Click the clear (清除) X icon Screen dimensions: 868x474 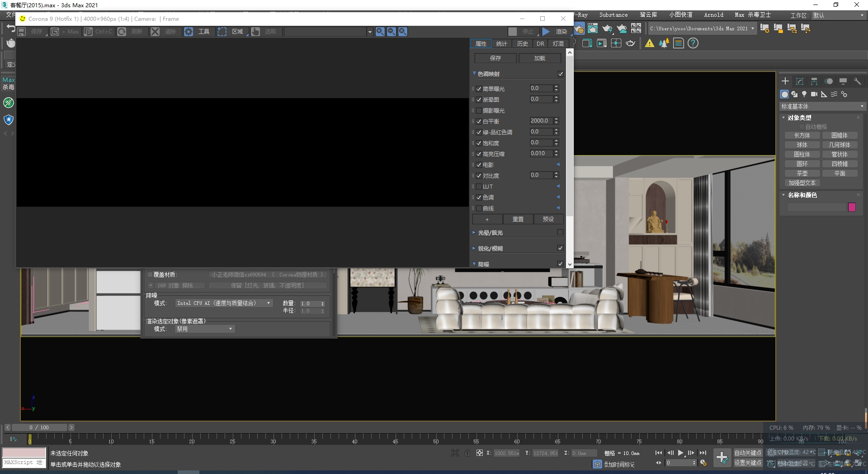click(155, 32)
